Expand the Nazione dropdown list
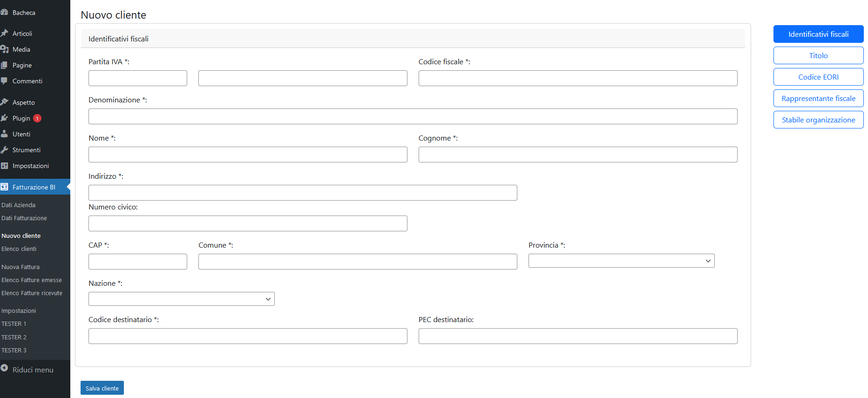Viewport: 868px width, 398px height. point(181,299)
